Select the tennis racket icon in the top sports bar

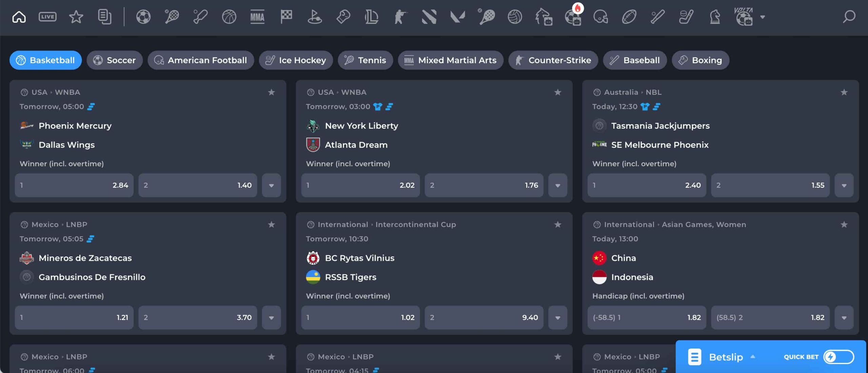(172, 17)
